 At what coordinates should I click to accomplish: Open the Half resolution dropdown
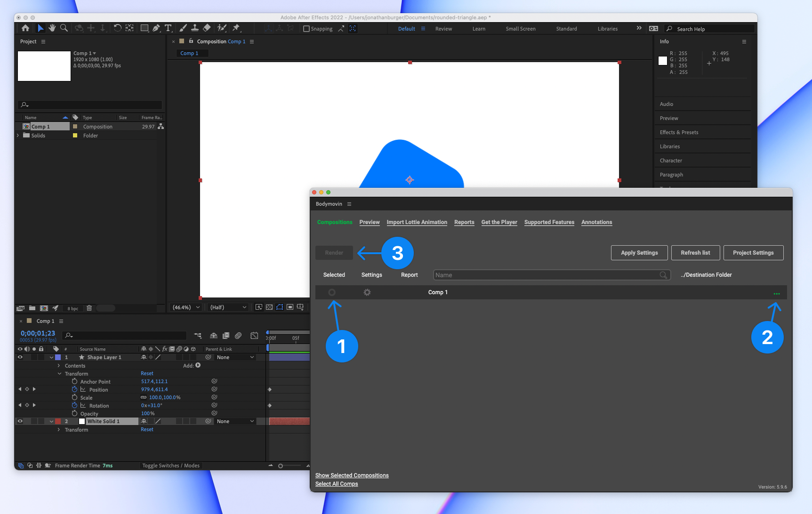[228, 307]
